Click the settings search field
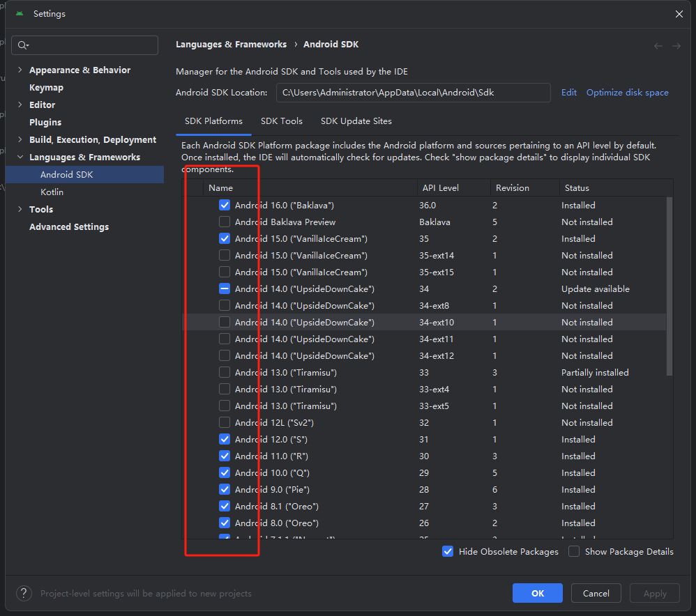 point(85,45)
